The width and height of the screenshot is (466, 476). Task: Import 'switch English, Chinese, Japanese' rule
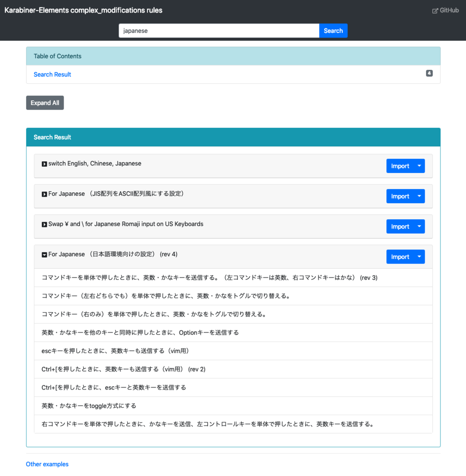coord(400,166)
